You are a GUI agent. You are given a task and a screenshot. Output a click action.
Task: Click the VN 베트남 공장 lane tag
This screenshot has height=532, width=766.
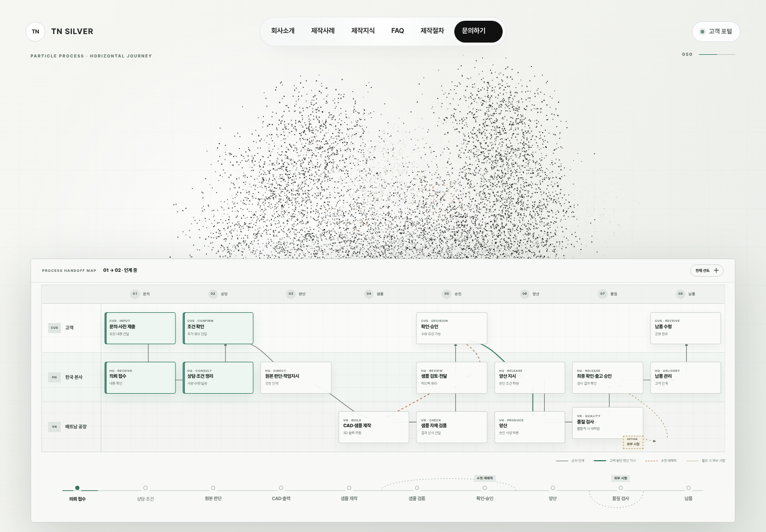click(x=54, y=427)
